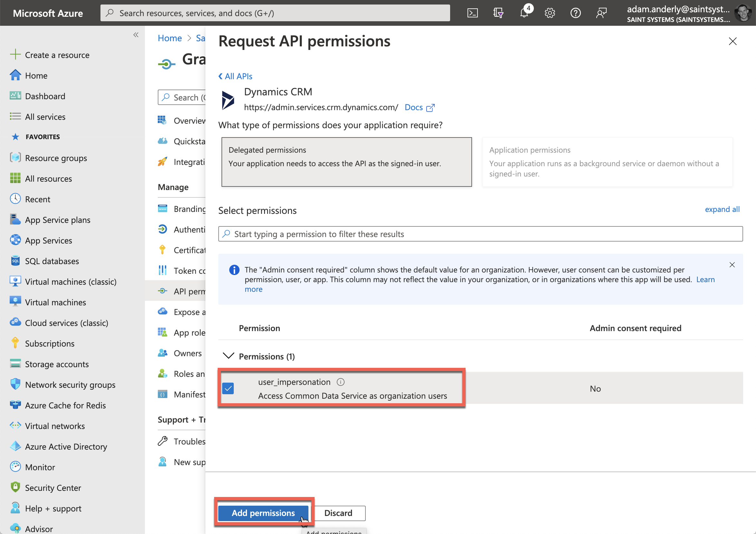The width and height of the screenshot is (756, 534).
Task: Click the Home house icon in the sidebar
Action: tap(15, 75)
